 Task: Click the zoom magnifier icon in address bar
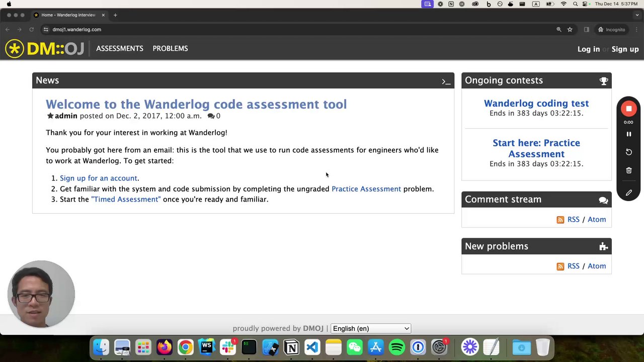click(558, 30)
